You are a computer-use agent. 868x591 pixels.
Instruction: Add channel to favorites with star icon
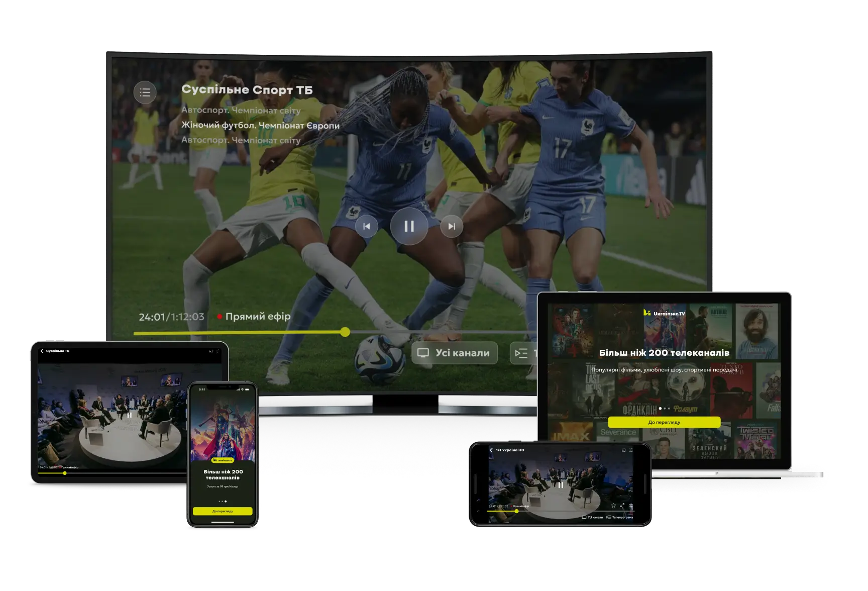pos(613,506)
